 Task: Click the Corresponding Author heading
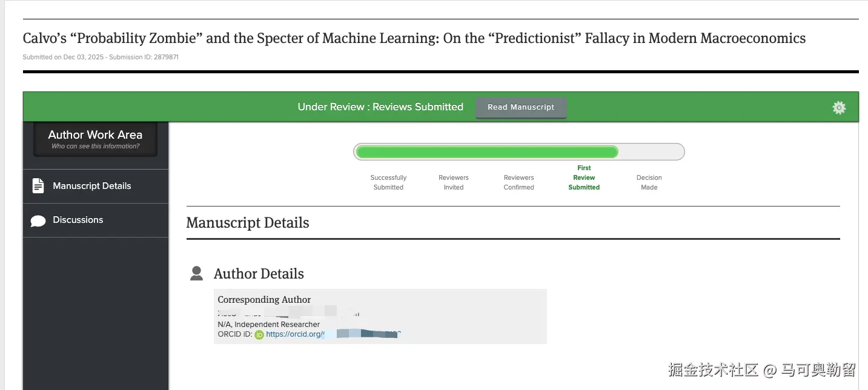click(x=264, y=300)
